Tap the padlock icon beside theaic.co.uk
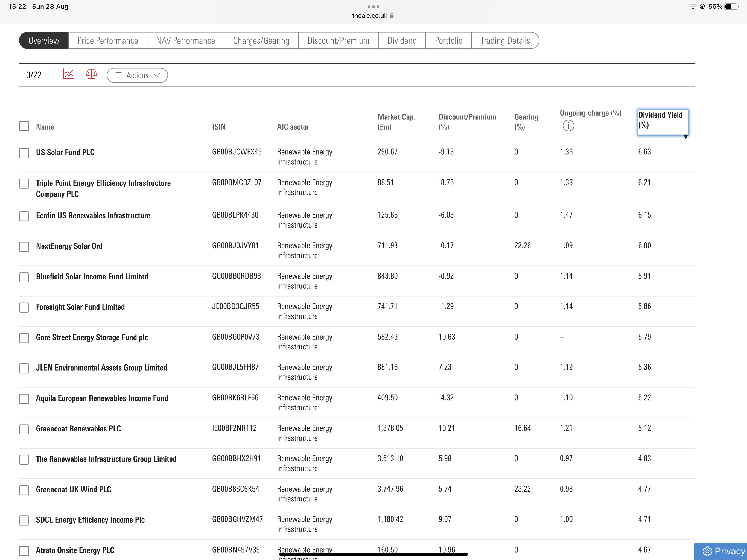This screenshot has height=560, width=747. (x=392, y=16)
